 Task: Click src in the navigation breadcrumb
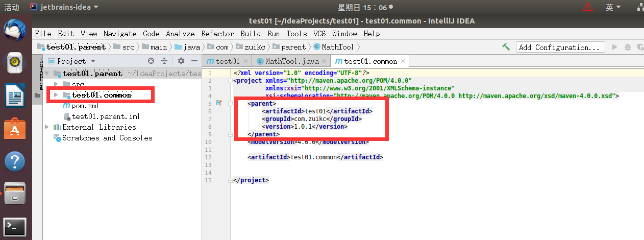pyautogui.click(x=124, y=47)
